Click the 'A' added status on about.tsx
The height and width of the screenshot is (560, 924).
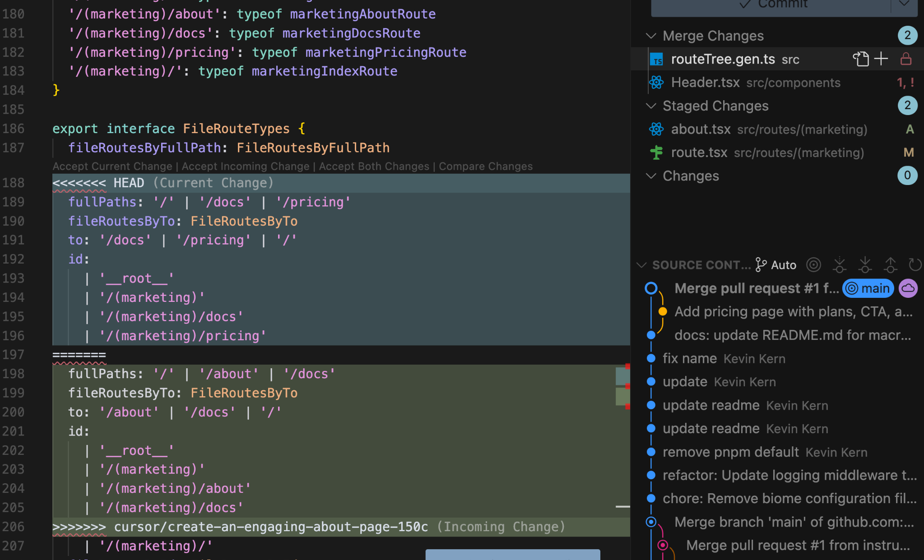tap(910, 130)
